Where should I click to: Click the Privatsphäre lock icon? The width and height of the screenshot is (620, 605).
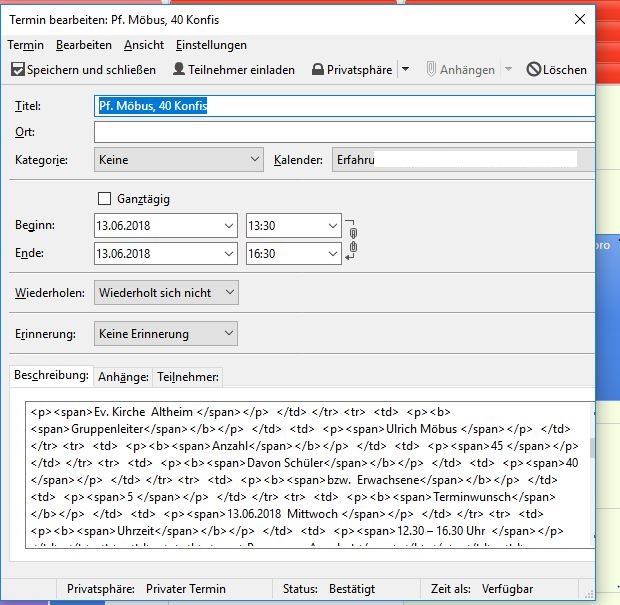pos(318,70)
